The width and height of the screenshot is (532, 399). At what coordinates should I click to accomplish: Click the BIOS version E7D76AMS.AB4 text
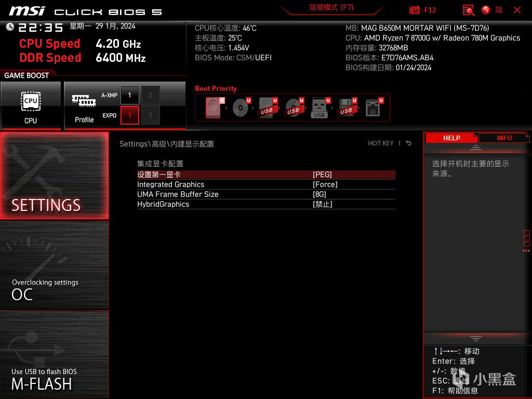(x=407, y=58)
